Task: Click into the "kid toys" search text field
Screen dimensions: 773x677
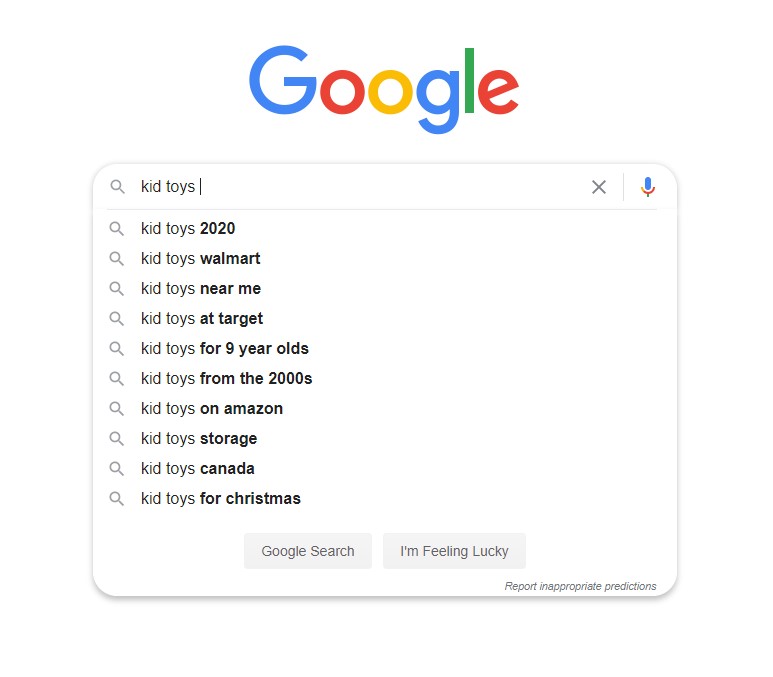Action: tap(360, 187)
